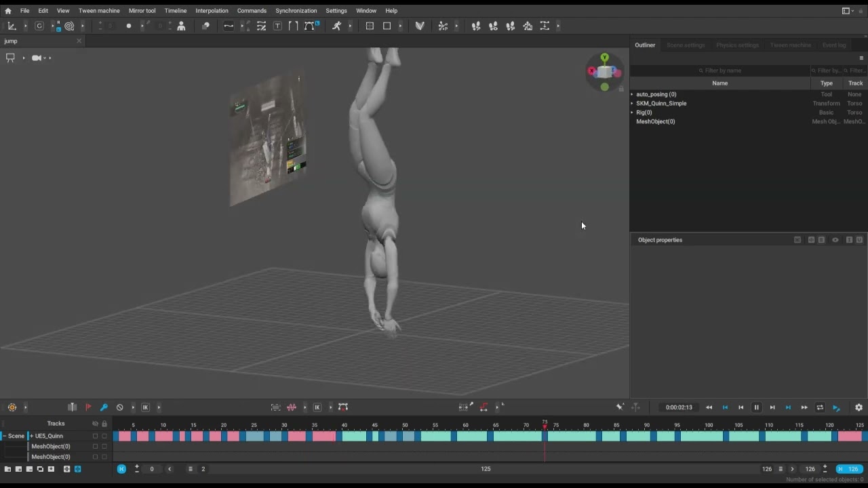Click the orange target icon at timeline left

[12, 407]
